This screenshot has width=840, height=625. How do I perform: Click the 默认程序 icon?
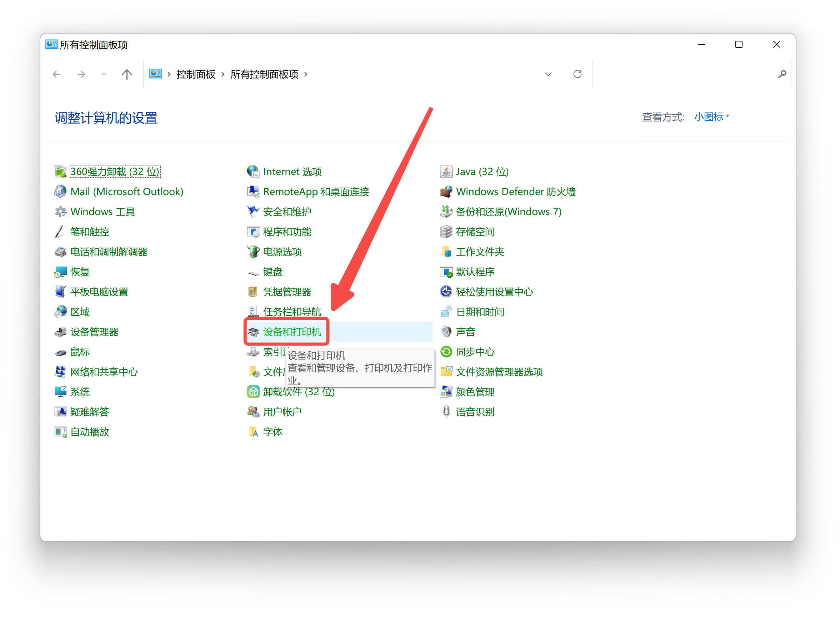coord(446,272)
